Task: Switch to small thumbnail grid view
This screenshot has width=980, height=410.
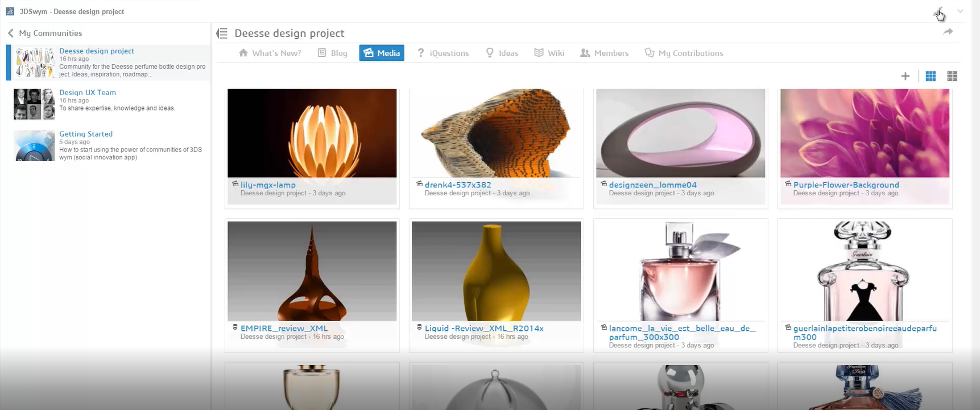Action: 931,76
